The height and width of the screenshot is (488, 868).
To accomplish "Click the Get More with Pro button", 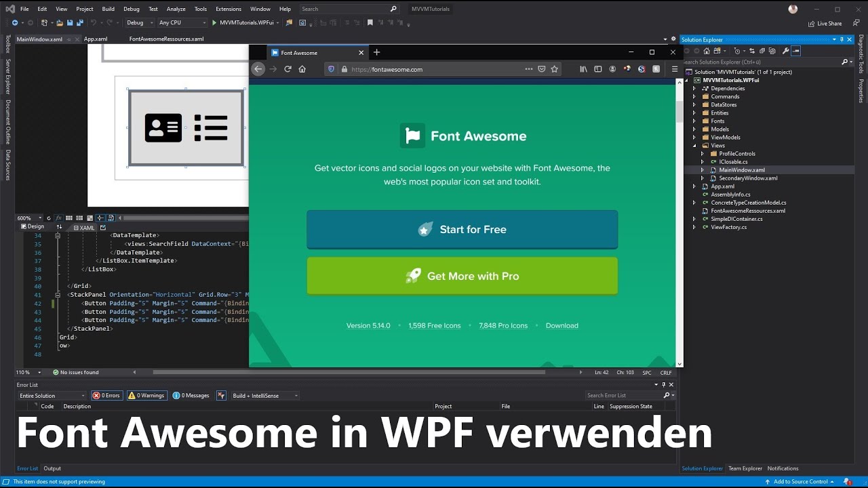I will click(x=462, y=276).
